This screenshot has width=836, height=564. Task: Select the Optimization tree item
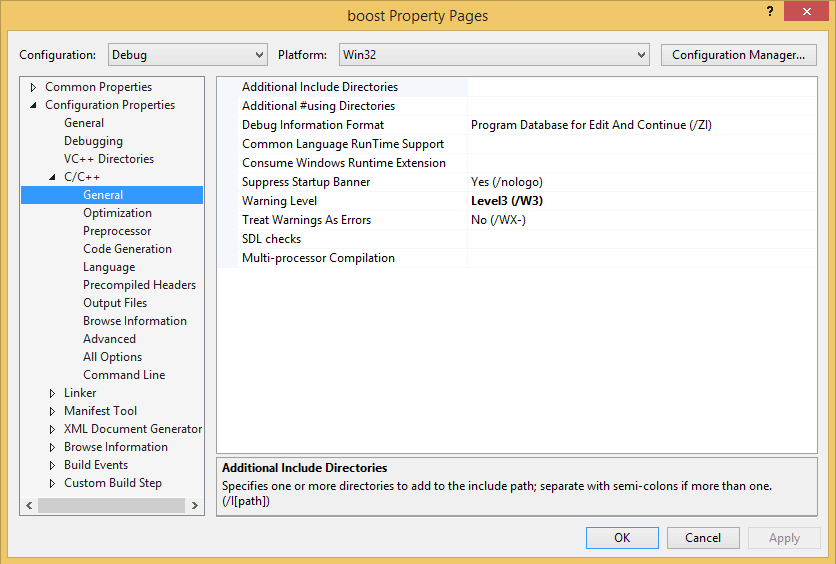click(x=117, y=213)
